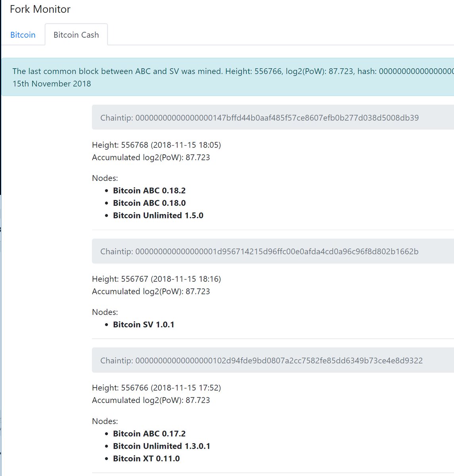Select the Bitcoin Cash tab

pos(76,35)
